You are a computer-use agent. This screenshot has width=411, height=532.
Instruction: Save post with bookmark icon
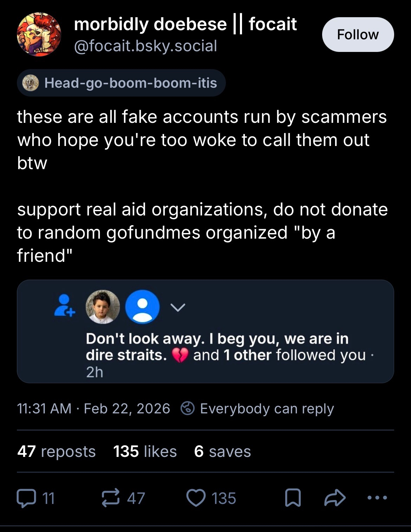tap(292, 498)
